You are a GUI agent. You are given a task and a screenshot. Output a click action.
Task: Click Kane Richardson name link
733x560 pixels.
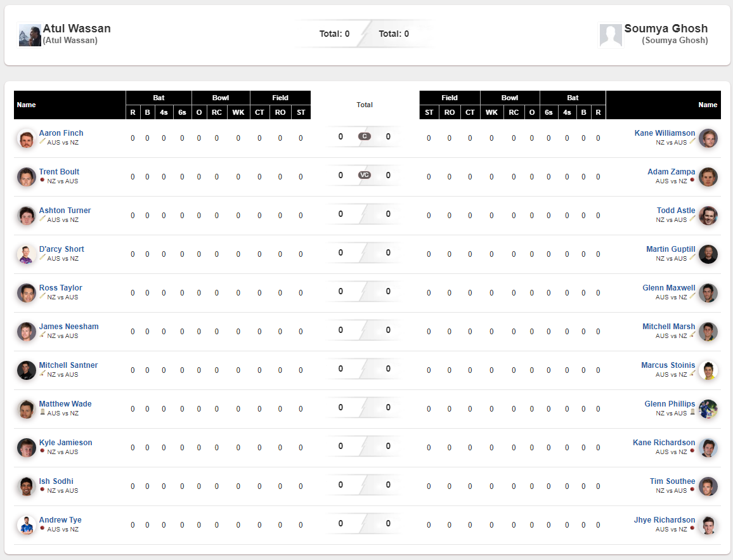coord(664,443)
